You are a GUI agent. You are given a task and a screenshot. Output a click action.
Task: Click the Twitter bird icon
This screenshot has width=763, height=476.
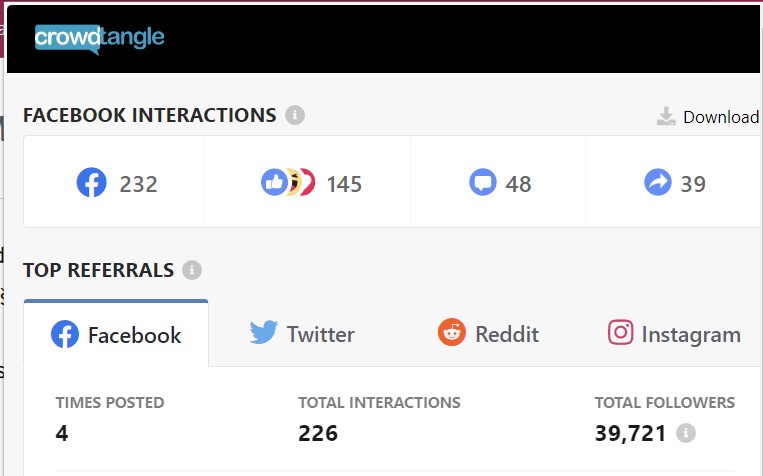click(x=264, y=332)
